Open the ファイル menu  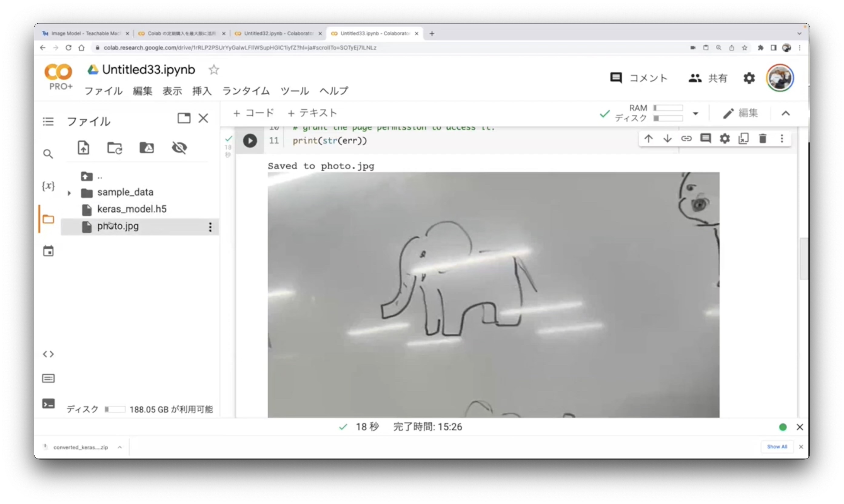click(x=103, y=91)
